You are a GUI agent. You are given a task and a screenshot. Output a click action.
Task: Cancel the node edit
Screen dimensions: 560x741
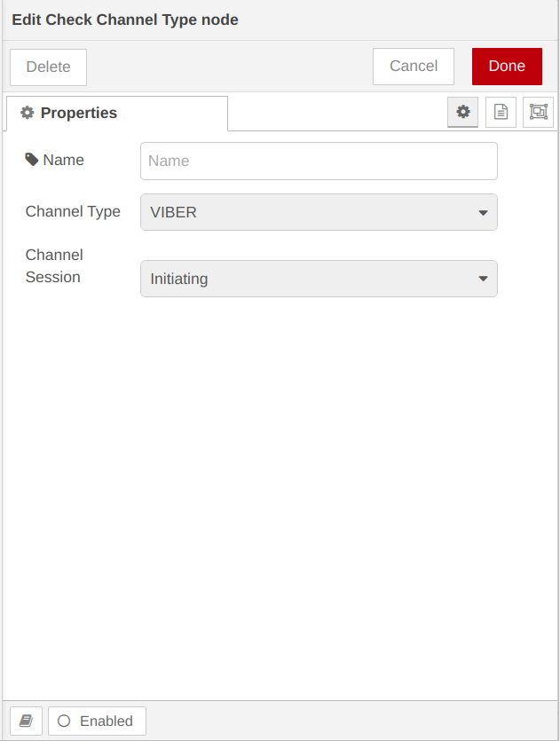click(x=414, y=67)
